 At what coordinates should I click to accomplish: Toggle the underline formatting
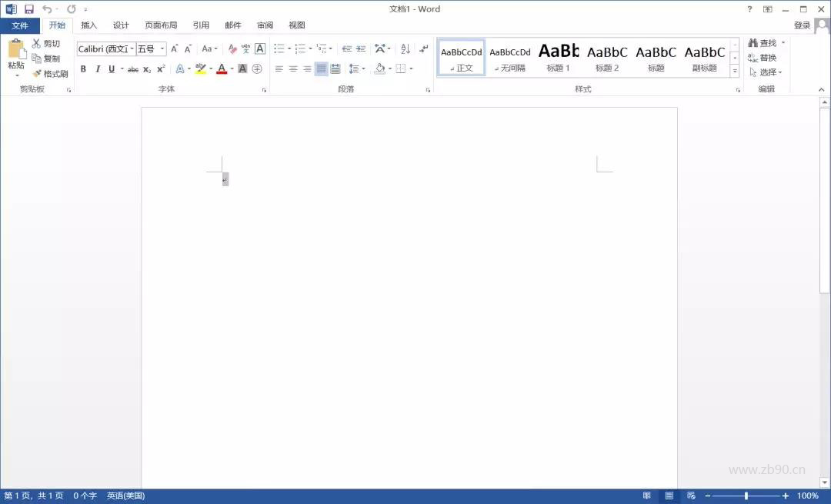tap(111, 68)
